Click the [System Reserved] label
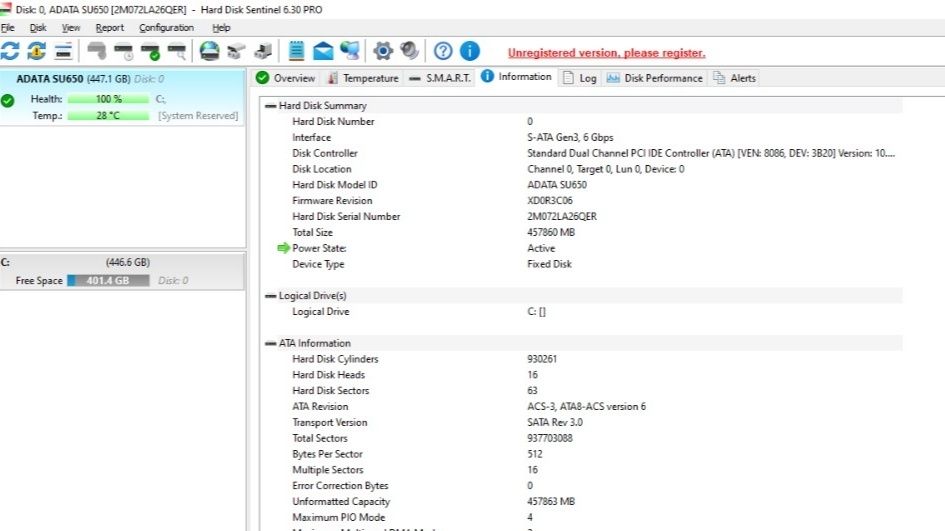Image resolution: width=945 pixels, height=531 pixels. tap(198, 116)
